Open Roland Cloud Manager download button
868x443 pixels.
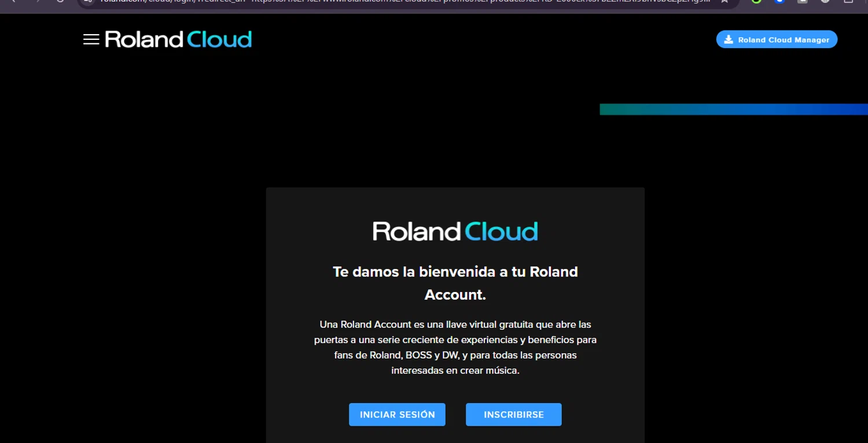[777, 39]
